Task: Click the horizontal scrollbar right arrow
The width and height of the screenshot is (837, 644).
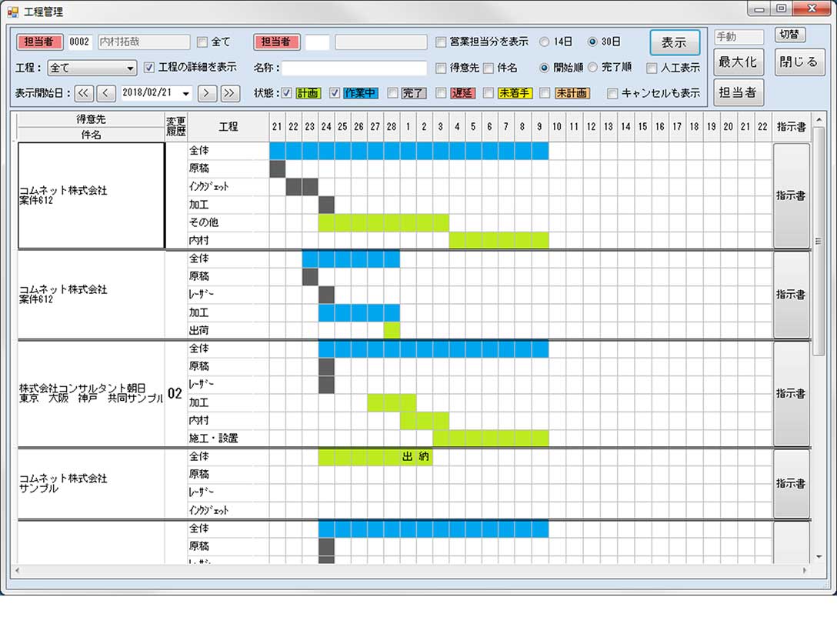Action: 805,571
